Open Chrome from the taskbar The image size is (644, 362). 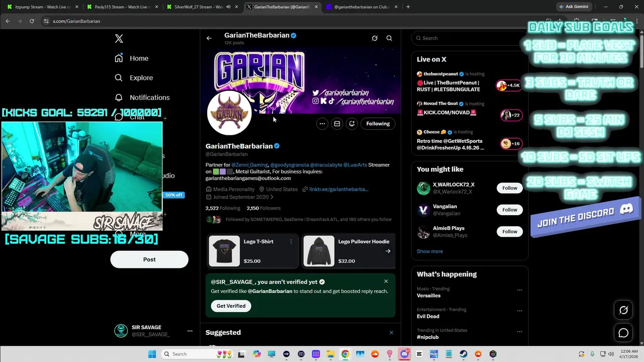345,354
